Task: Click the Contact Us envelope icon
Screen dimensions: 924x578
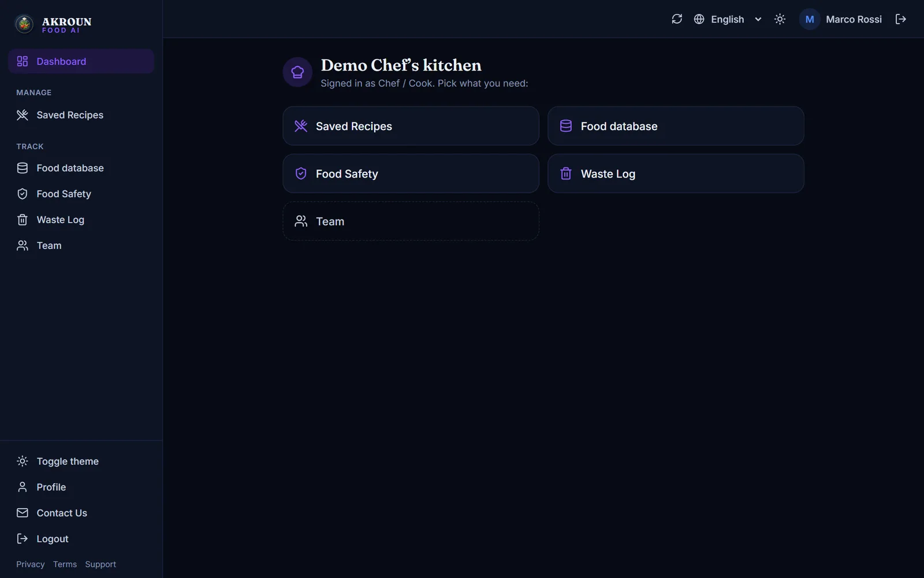Action: pyautogui.click(x=23, y=513)
